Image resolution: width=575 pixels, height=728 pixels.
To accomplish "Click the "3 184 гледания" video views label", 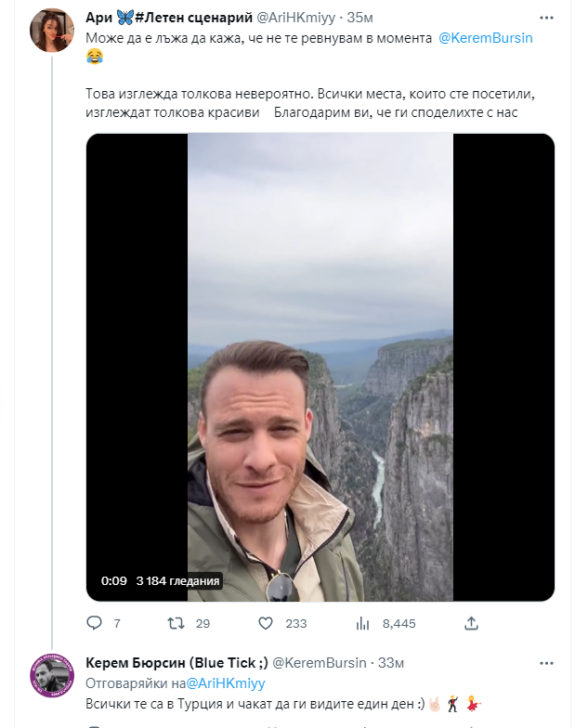I will click(x=177, y=581).
